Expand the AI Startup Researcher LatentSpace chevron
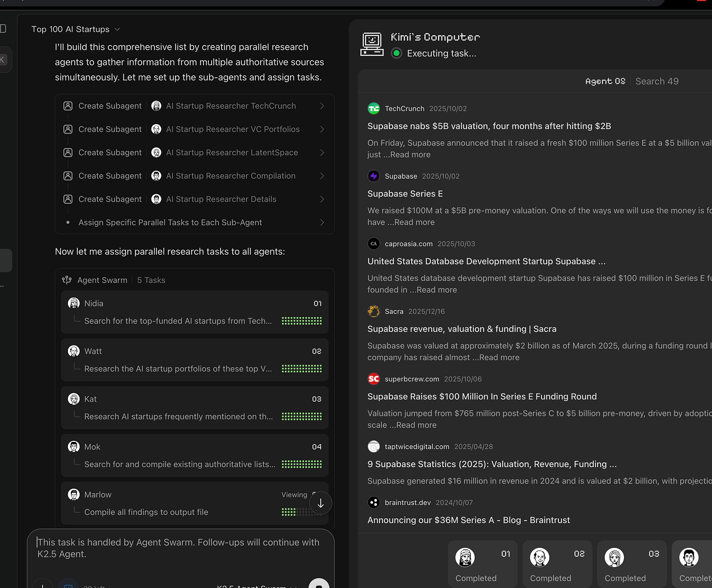Image resolution: width=712 pixels, height=588 pixels. point(322,152)
